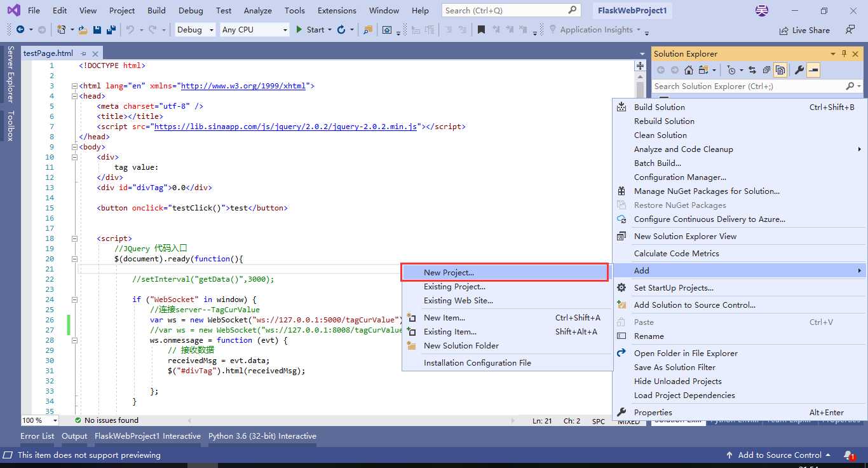Viewport: 868px width, 468px height.
Task: Collapse the <script> block at line 18
Action: tap(75, 238)
